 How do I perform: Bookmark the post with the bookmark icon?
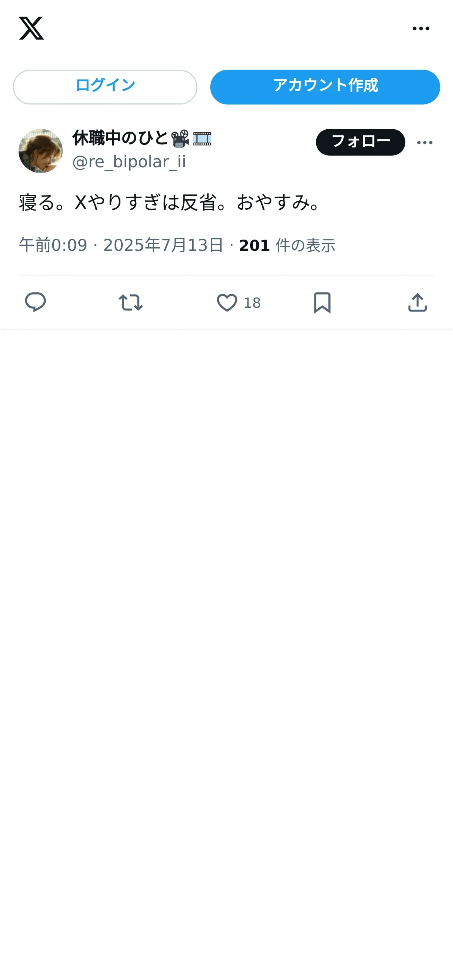tap(322, 303)
